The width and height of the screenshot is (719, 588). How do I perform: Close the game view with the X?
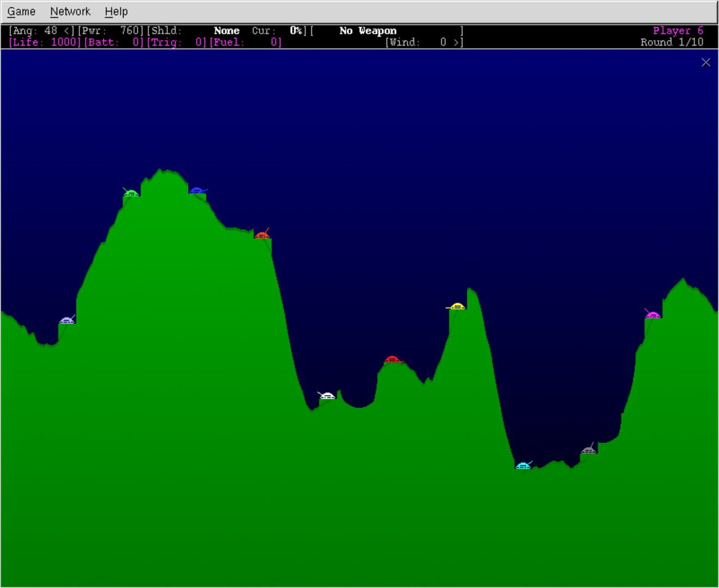tap(706, 63)
